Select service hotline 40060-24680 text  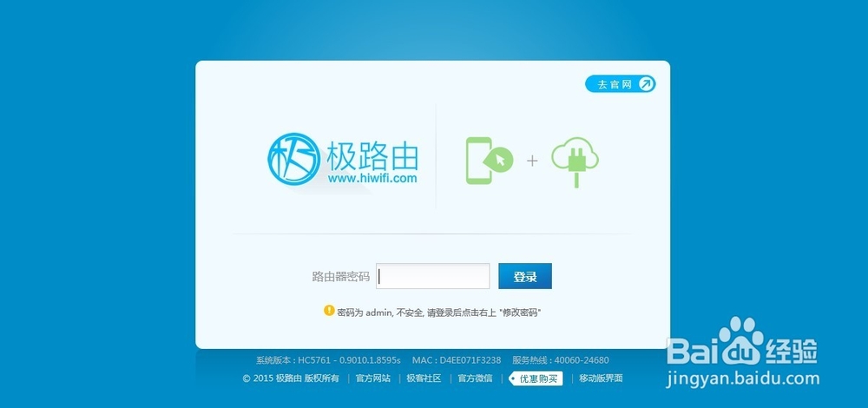pyautogui.click(x=561, y=360)
